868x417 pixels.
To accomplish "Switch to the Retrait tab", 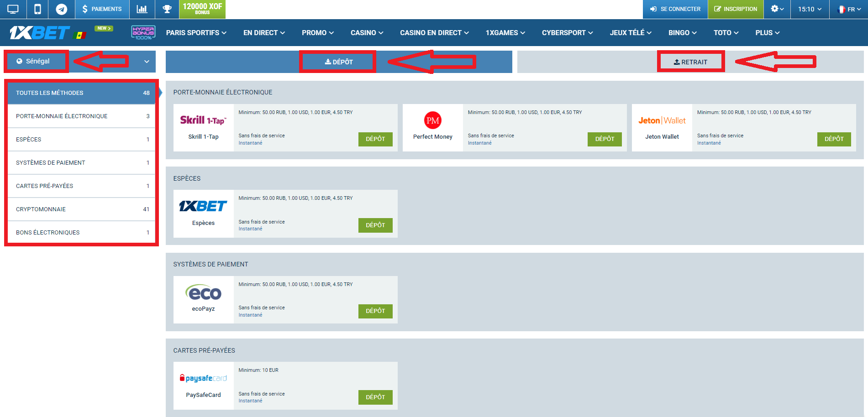I will 690,62.
